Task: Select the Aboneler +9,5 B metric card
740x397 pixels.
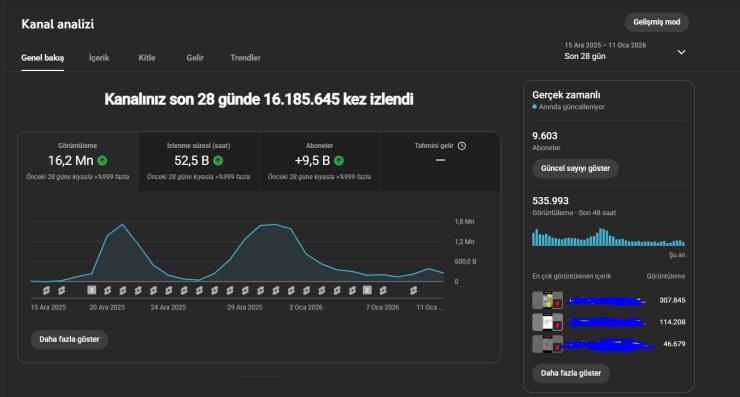Action: tap(320, 161)
